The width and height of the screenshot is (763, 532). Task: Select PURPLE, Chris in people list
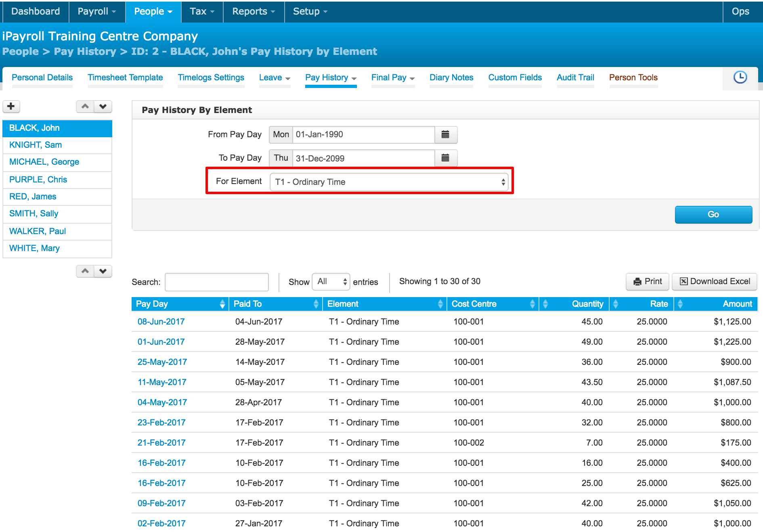[x=57, y=180]
